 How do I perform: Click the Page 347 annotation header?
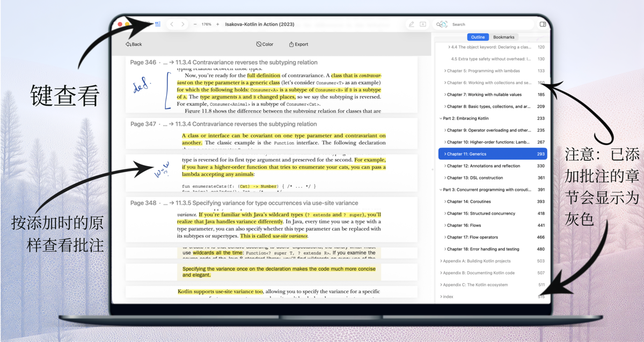pos(224,124)
